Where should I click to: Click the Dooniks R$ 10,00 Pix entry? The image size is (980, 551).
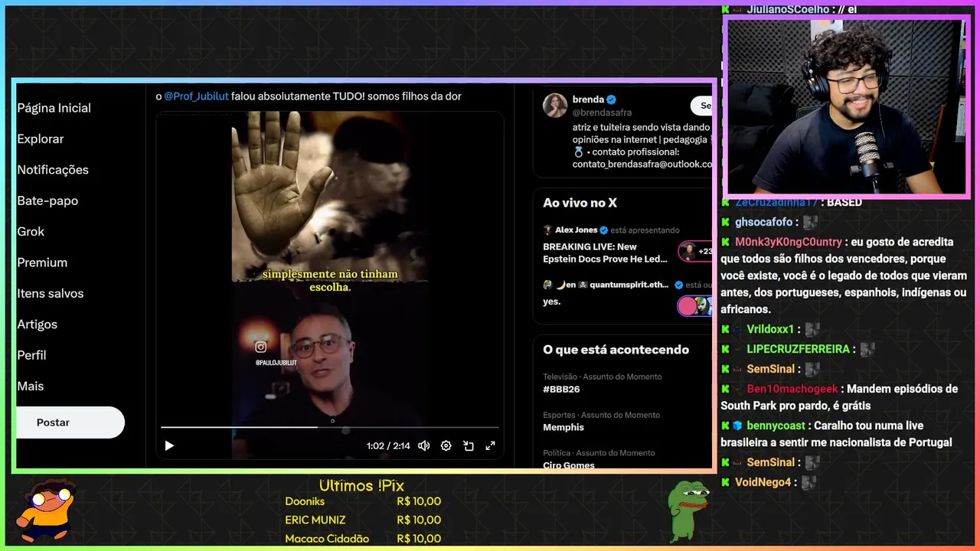363,501
